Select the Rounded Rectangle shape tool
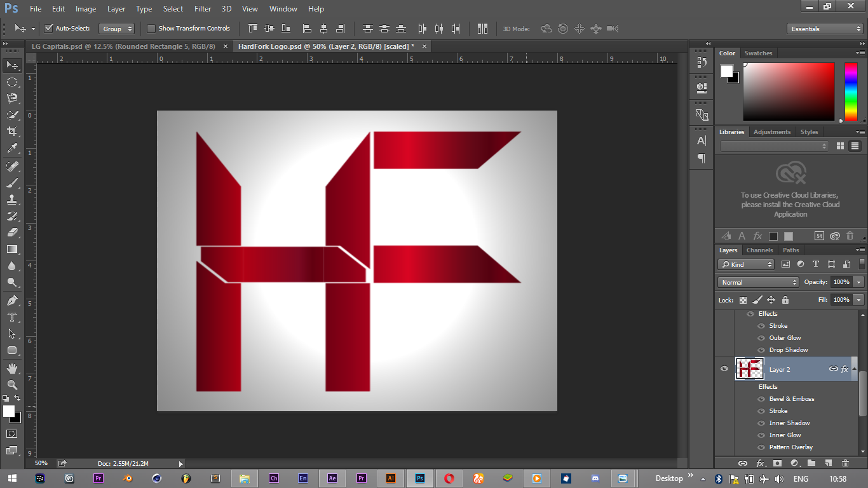868x488 pixels. (x=12, y=350)
